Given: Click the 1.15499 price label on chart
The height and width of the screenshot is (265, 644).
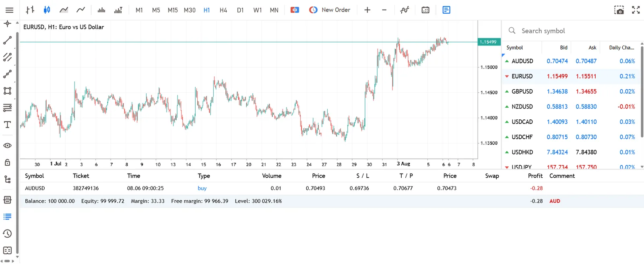Looking at the screenshot, I should click(x=489, y=42).
